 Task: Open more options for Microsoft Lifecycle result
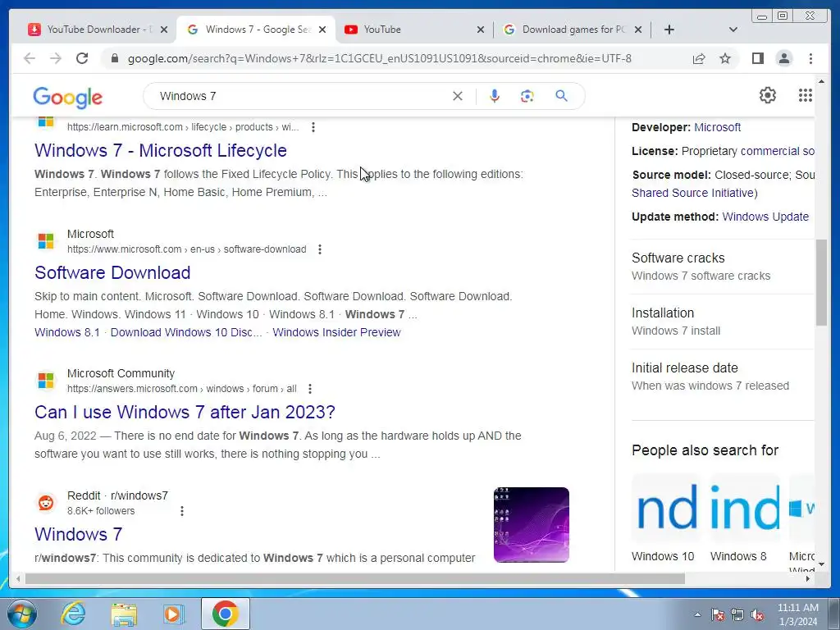pos(313,127)
